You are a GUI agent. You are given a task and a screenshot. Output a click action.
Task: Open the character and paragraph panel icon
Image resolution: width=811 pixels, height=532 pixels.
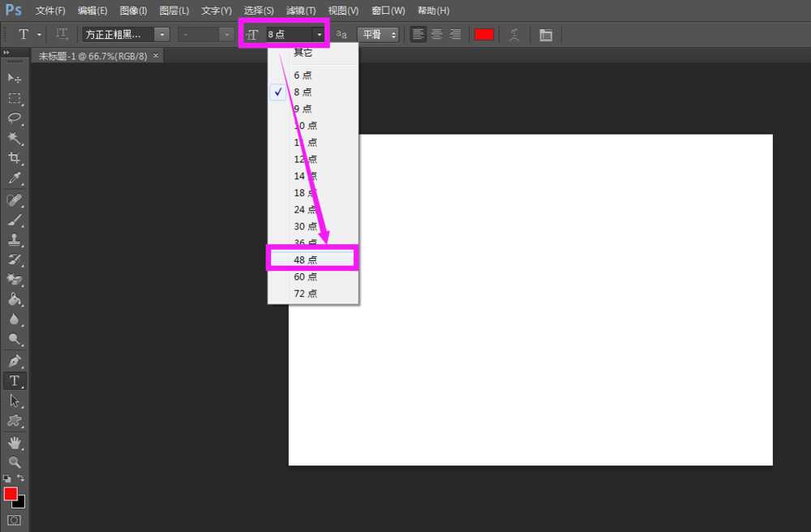545,35
